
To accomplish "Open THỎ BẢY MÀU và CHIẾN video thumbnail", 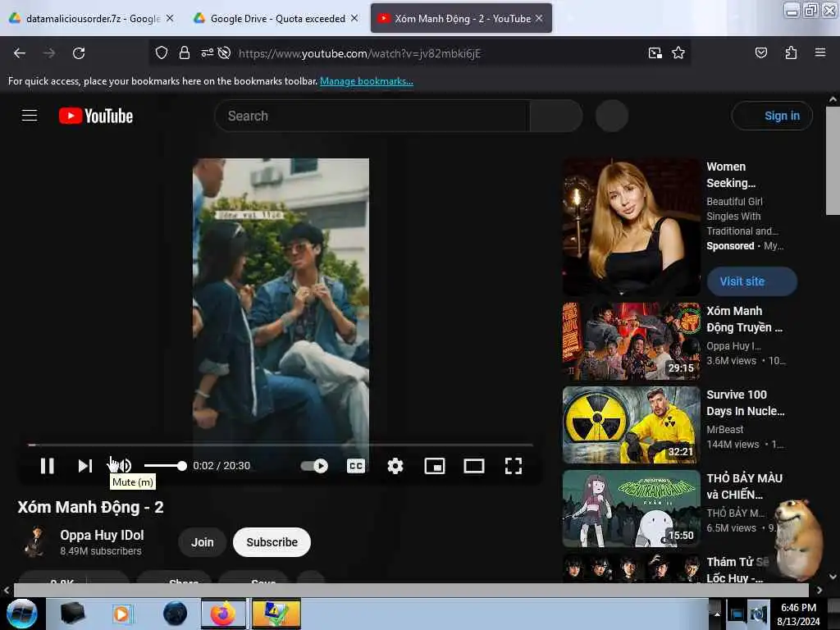I will click(631, 509).
